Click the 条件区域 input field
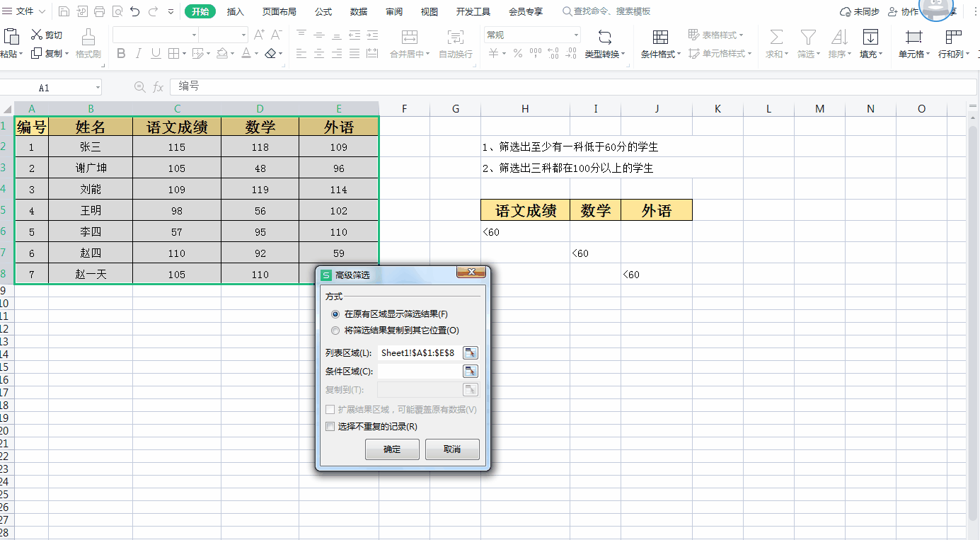The image size is (980, 540). [x=419, y=371]
